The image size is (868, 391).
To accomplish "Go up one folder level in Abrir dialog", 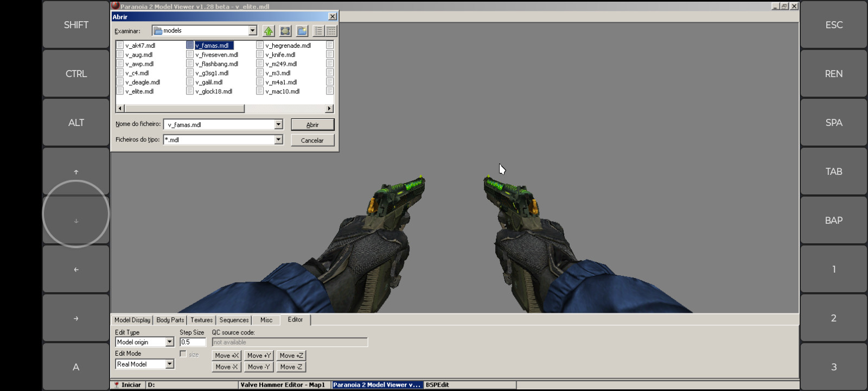I will pyautogui.click(x=269, y=31).
